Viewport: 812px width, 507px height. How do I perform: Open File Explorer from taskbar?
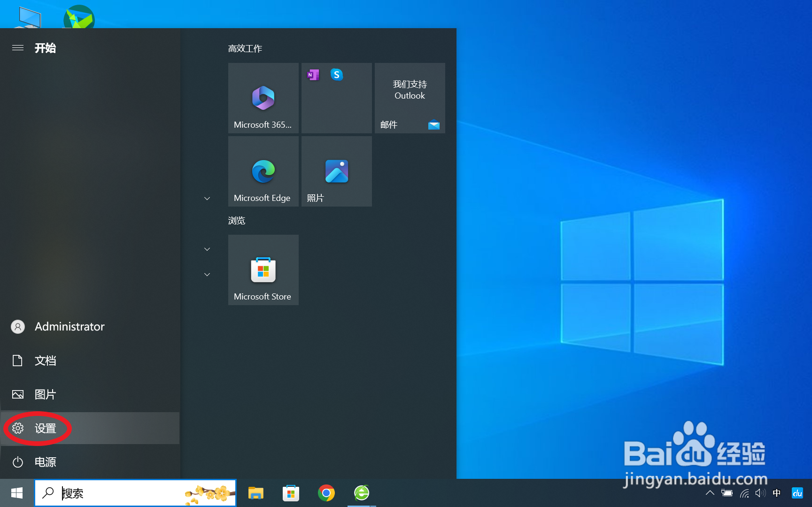(256, 493)
